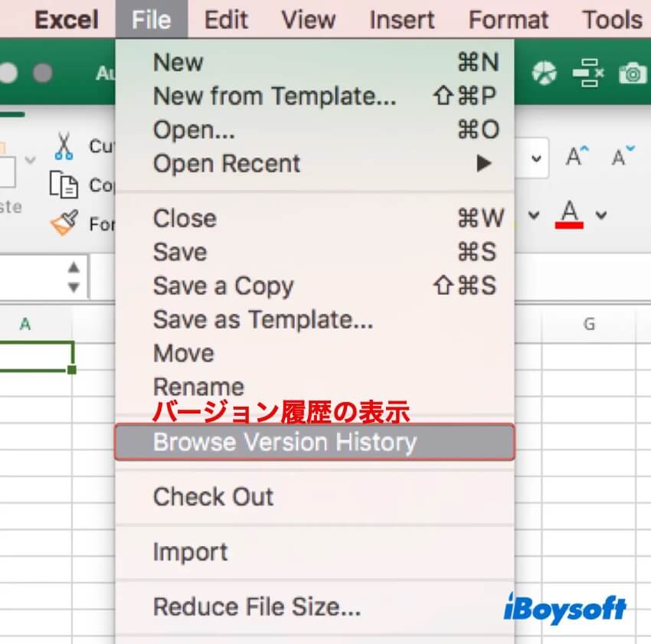Open the Insert menu
The image size is (651, 644).
pos(401,19)
